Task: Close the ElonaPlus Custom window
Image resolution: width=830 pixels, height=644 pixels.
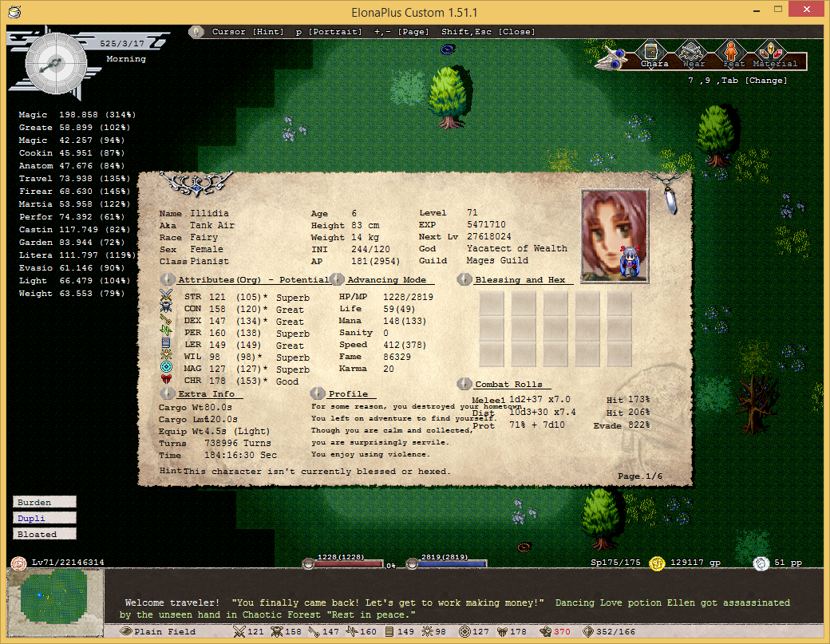Action: tap(807, 9)
